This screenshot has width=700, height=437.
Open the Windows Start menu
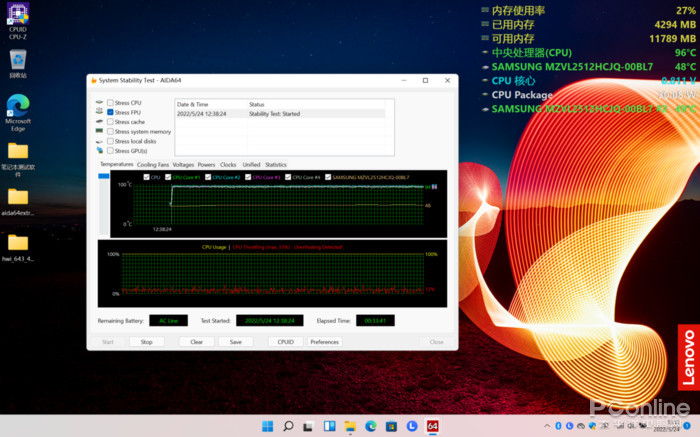pyautogui.click(x=267, y=426)
